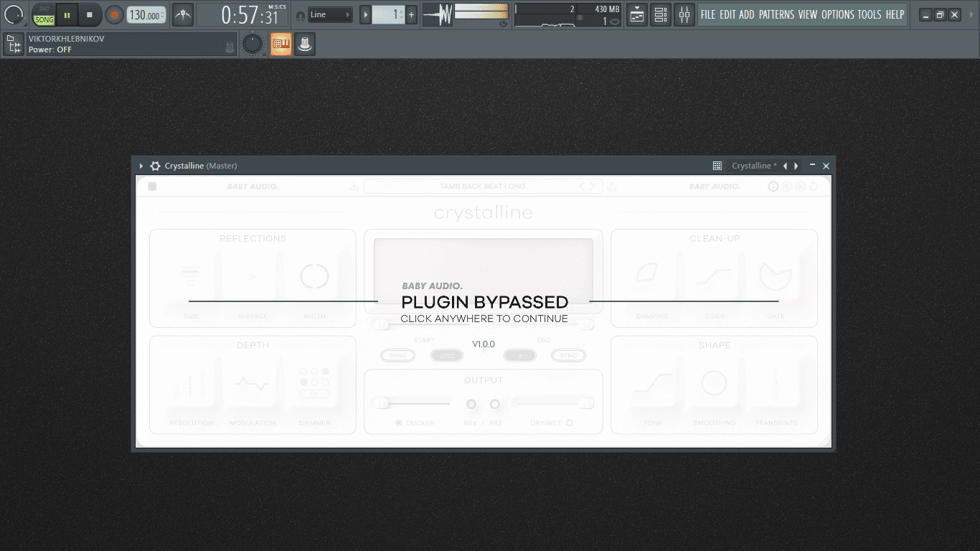The image size is (980, 551).
Task: Open the HELP menu
Action: [895, 14]
